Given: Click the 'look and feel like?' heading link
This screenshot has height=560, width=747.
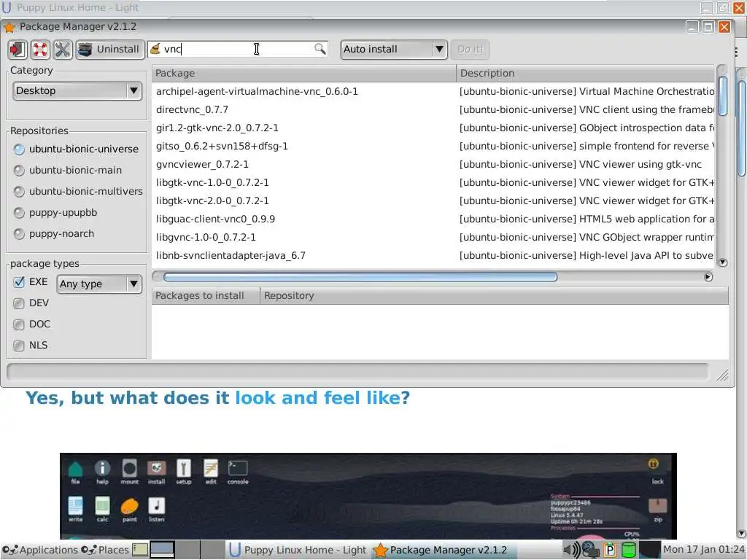Looking at the screenshot, I should (x=322, y=398).
